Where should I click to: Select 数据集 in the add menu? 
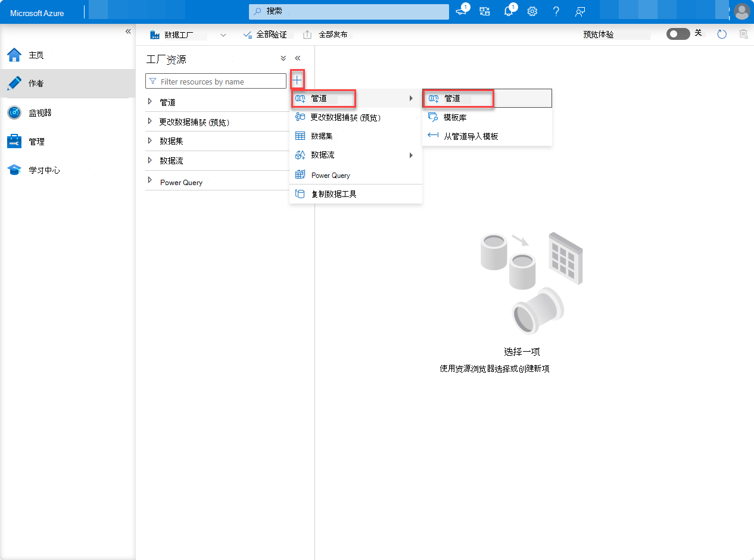[x=356, y=136]
